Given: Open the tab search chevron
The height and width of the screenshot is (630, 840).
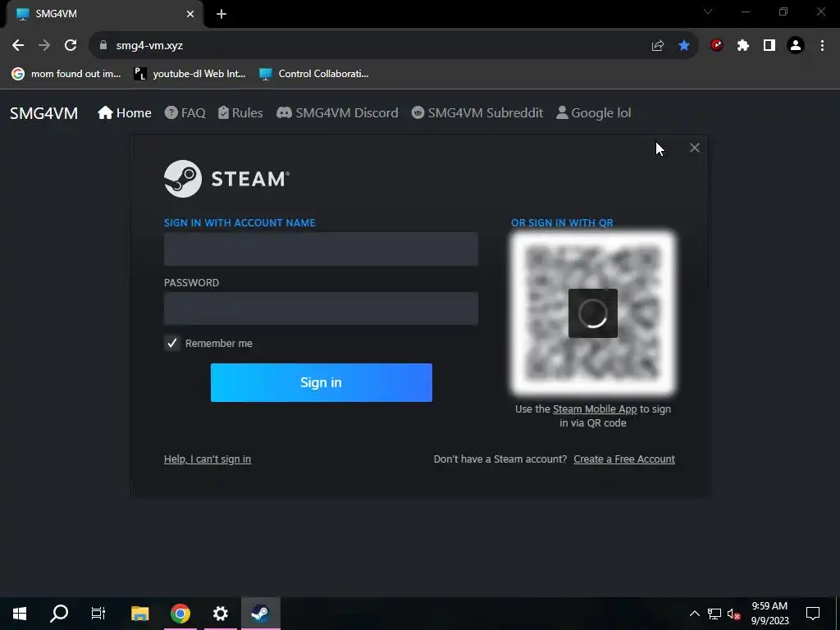Looking at the screenshot, I should 708,11.
